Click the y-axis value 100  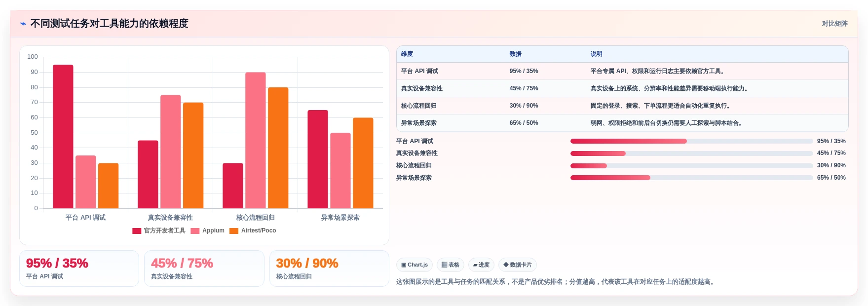pos(33,57)
